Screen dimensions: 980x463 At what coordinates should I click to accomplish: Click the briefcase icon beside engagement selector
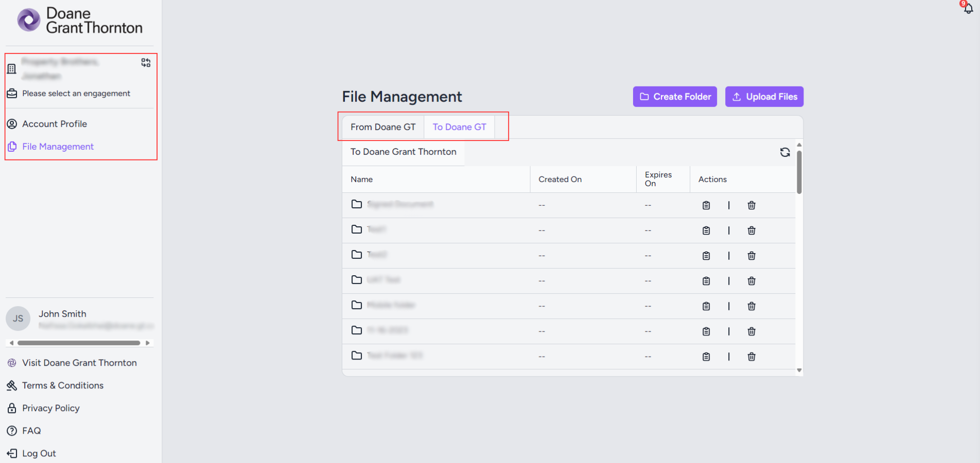click(x=11, y=94)
